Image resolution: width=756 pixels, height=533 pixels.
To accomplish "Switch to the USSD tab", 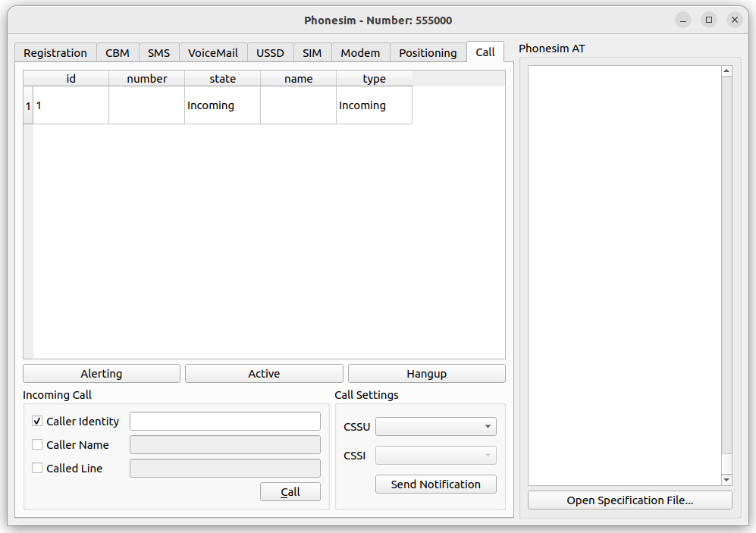I will 270,52.
